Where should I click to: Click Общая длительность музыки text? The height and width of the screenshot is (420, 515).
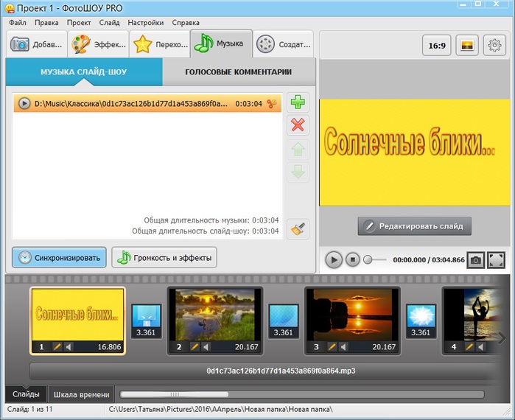[211, 220]
